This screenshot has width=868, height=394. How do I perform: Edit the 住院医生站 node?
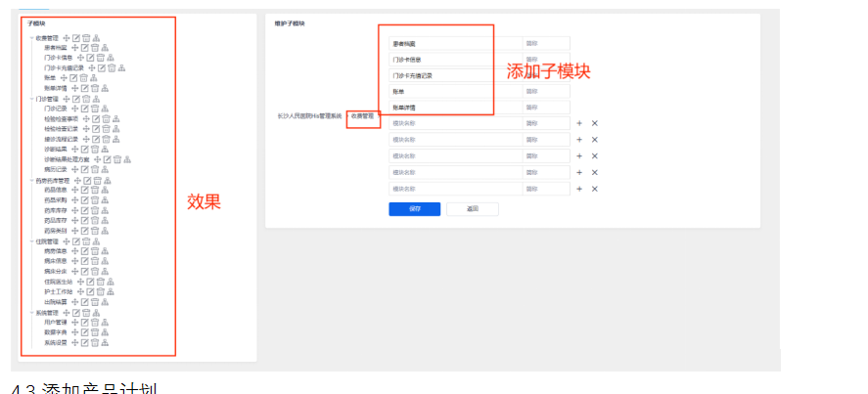[90, 282]
